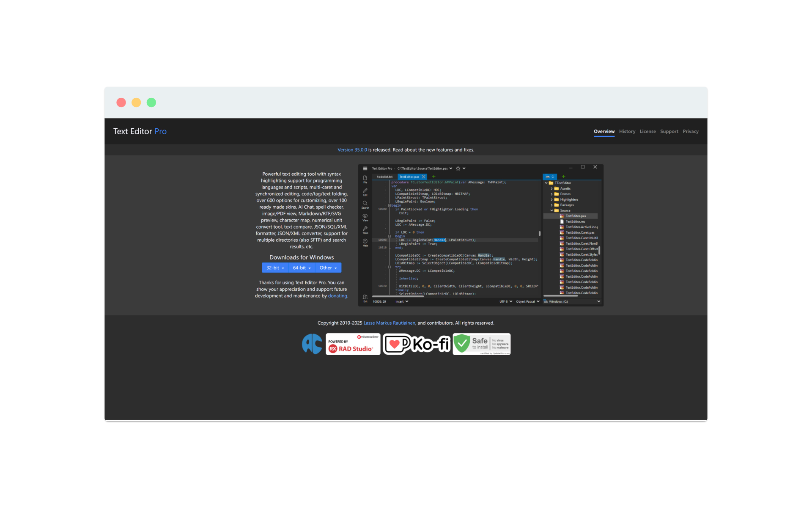Click the Text Editor Pro brand title
The image size is (812, 508).
[x=140, y=131]
